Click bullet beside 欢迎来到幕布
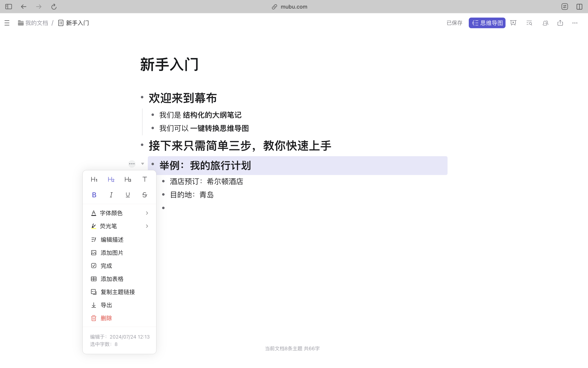 pyautogui.click(x=142, y=97)
